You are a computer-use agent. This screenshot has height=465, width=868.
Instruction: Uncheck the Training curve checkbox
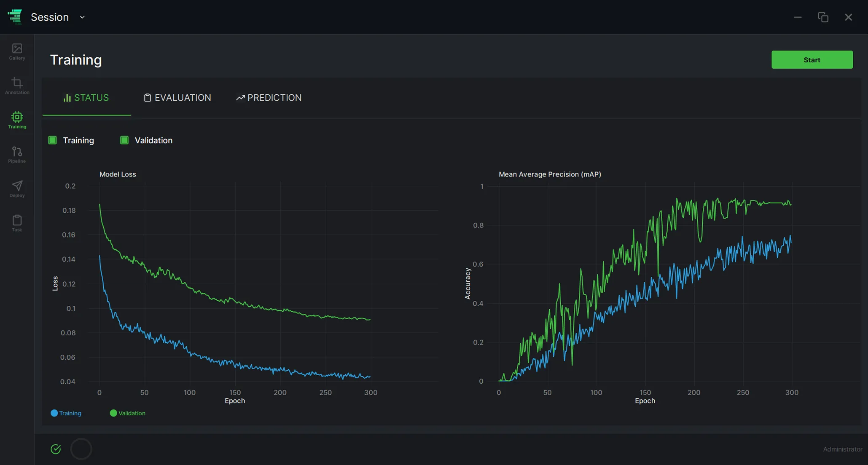click(53, 140)
